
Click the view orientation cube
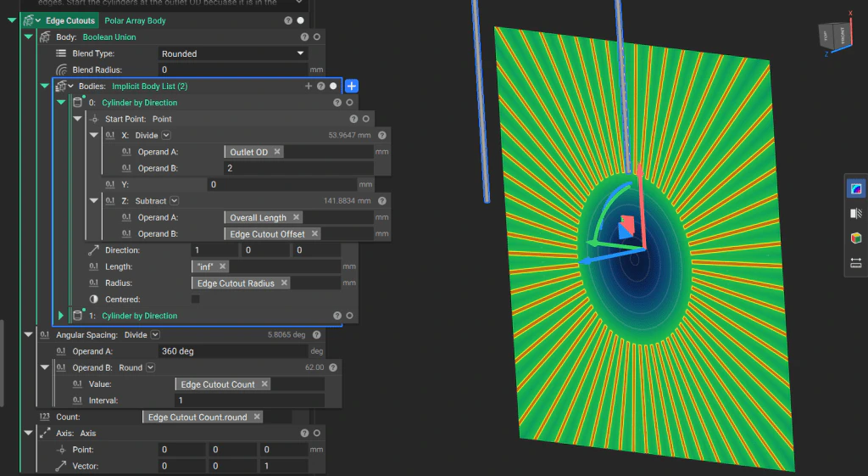[832, 37]
